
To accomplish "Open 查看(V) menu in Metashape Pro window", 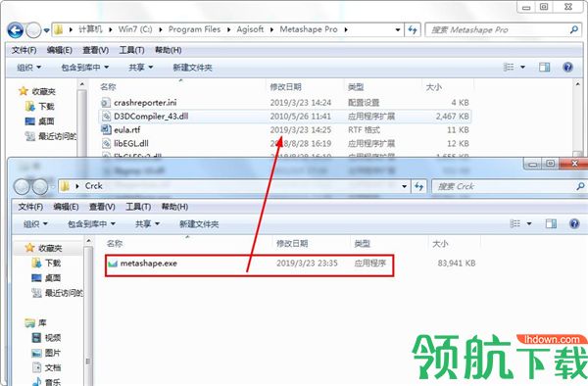I will point(96,50).
